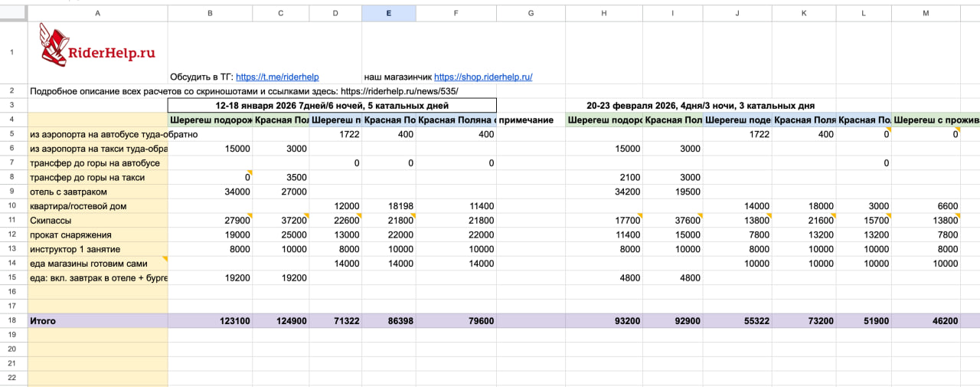Select row 18 header
The height and width of the screenshot is (387, 980).
[x=12, y=321]
